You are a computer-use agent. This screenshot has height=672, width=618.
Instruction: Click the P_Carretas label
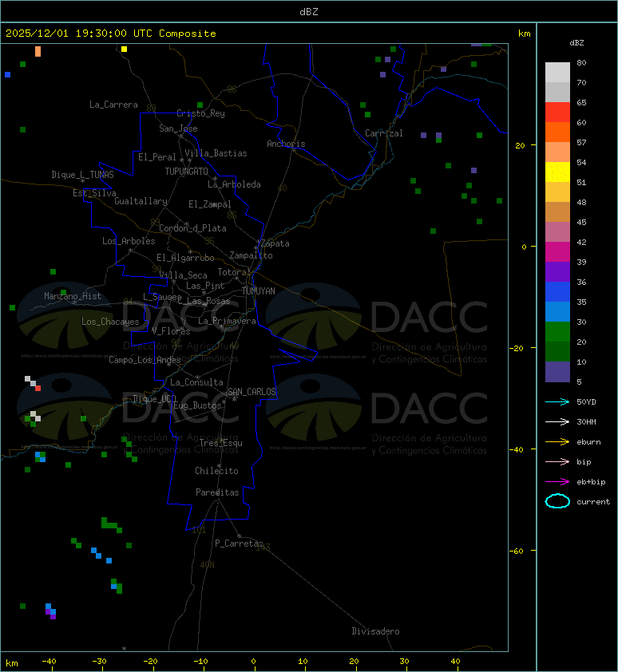[x=239, y=544]
